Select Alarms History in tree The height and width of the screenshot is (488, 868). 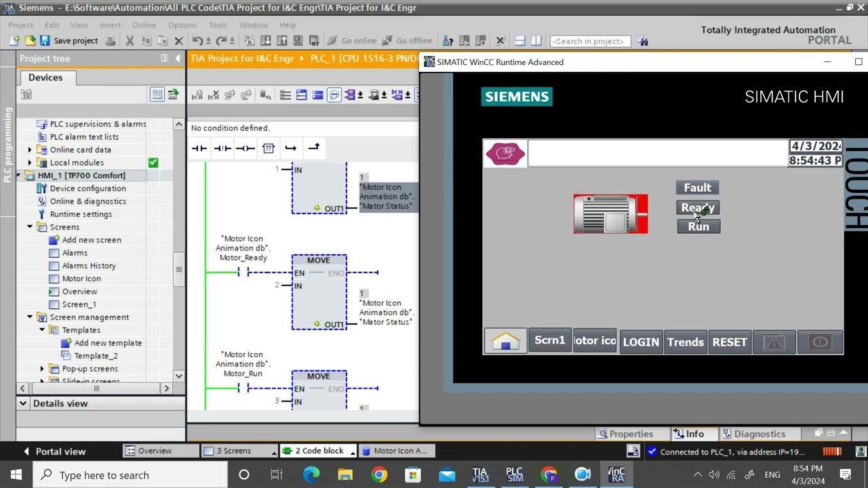click(89, 266)
